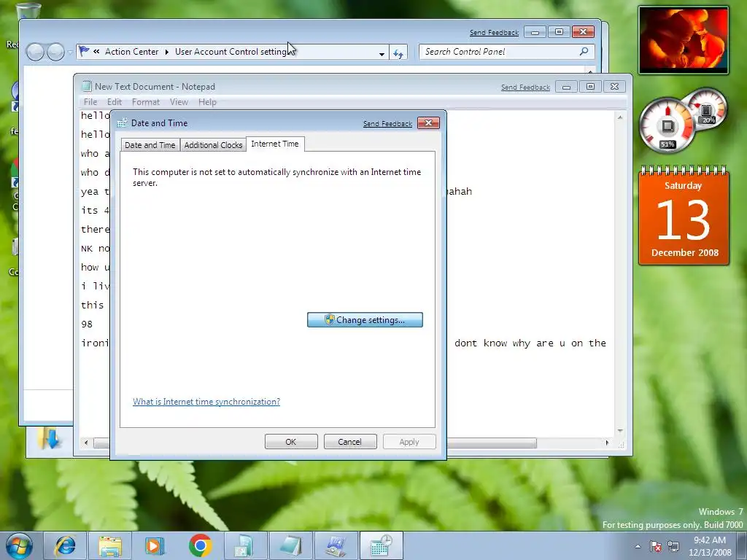Show hidden tray icons arrow
Screen dimensions: 747x560
tap(638, 546)
